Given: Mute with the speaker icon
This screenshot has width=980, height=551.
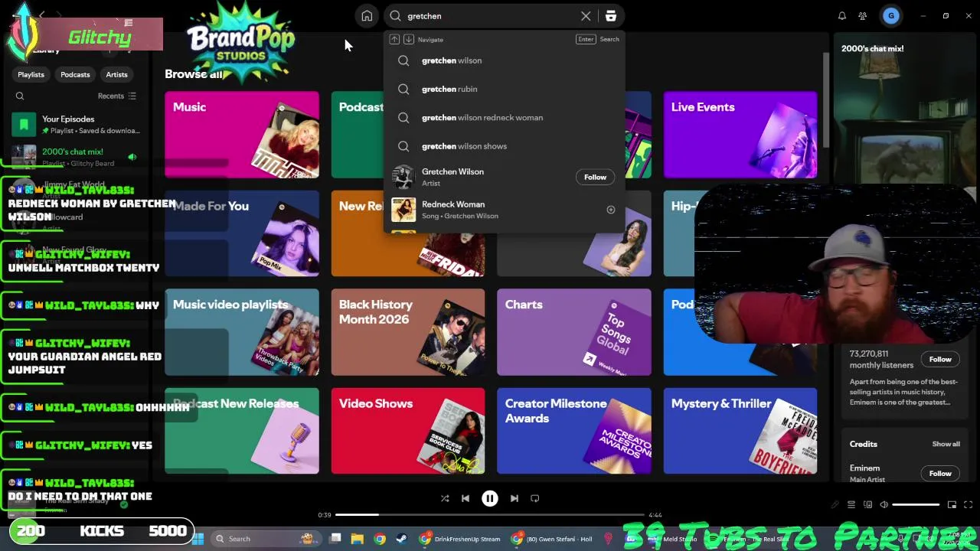Looking at the screenshot, I should coord(884,505).
